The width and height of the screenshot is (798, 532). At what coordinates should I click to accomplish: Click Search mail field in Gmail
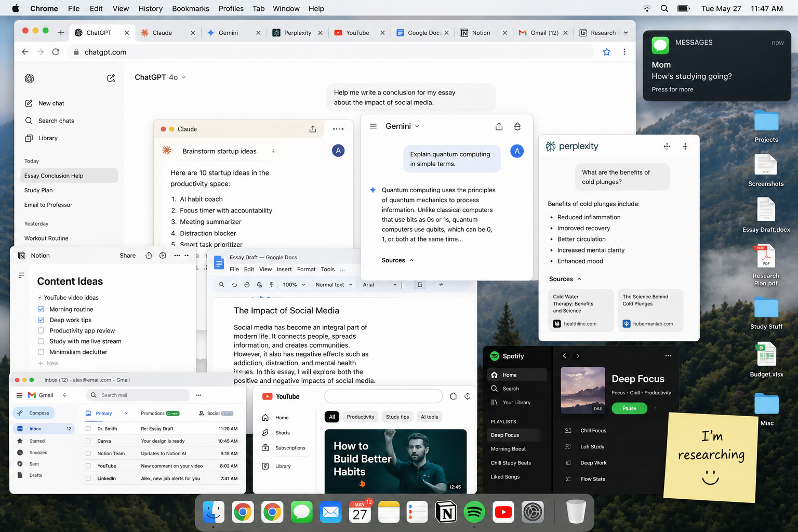pos(138,395)
